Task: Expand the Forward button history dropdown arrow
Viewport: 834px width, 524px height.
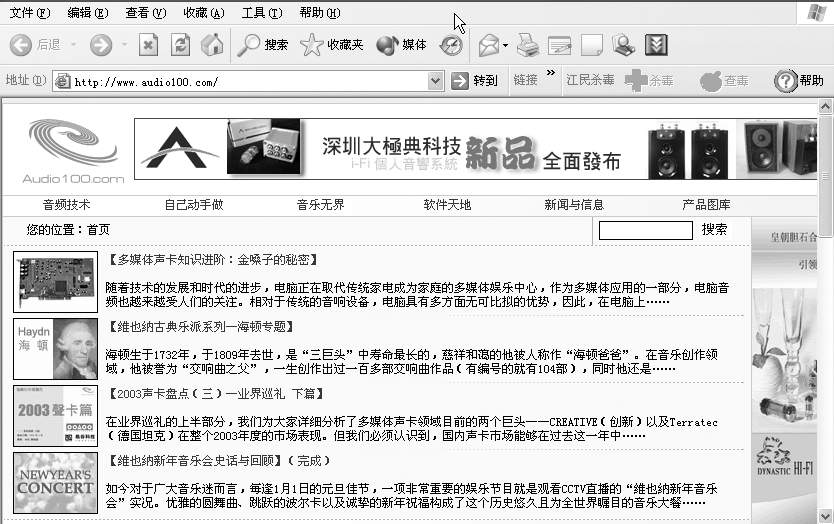Action: coord(124,45)
